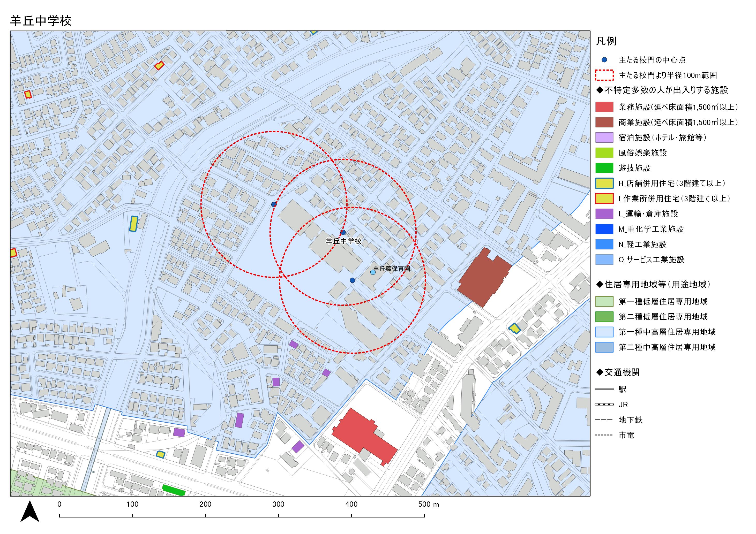Click the green gaming facility building on map
Viewport: 756px width, 534px height.
pyautogui.click(x=174, y=490)
